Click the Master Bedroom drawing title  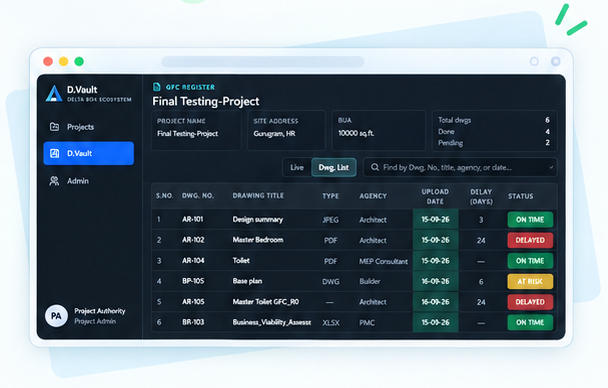tap(258, 240)
